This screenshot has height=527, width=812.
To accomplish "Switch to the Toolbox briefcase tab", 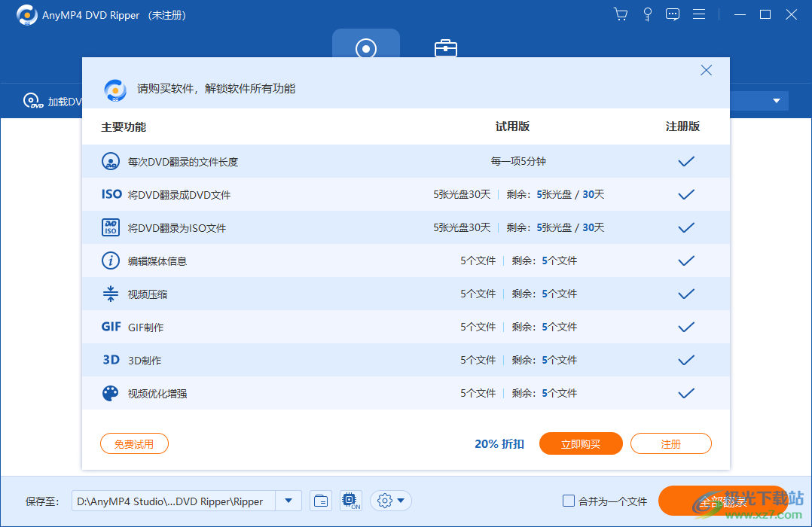I will coord(445,48).
